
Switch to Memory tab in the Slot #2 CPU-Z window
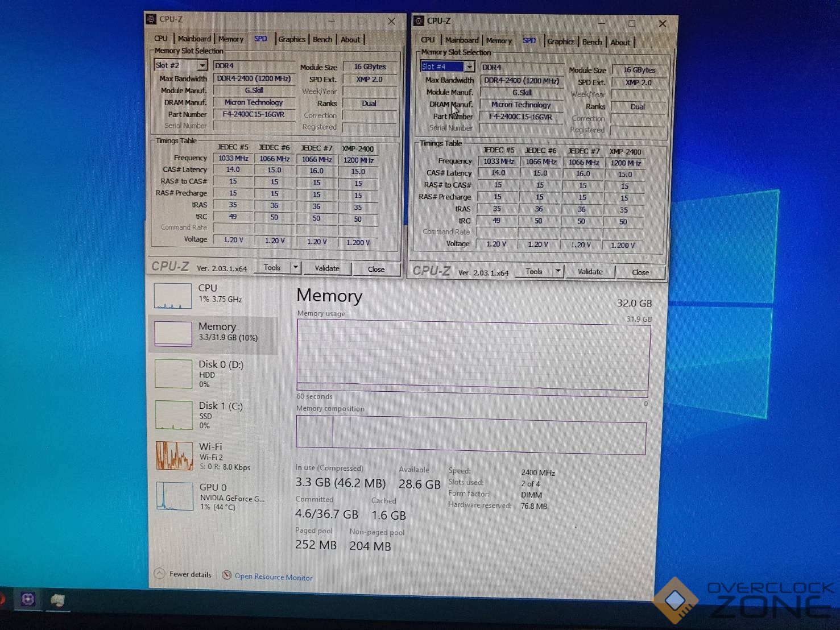click(230, 39)
